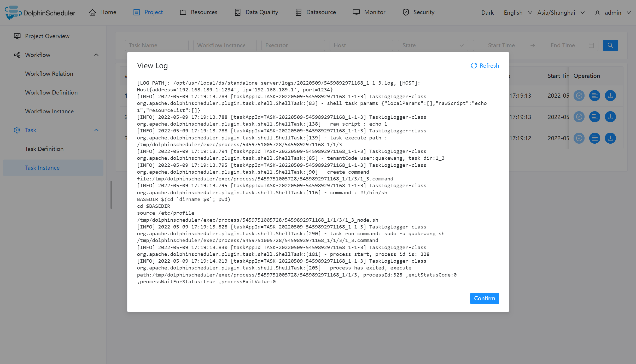Click view log icon in third row
Image resolution: width=636 pixels, height=364 pixels.
click(x=594, y=138)
